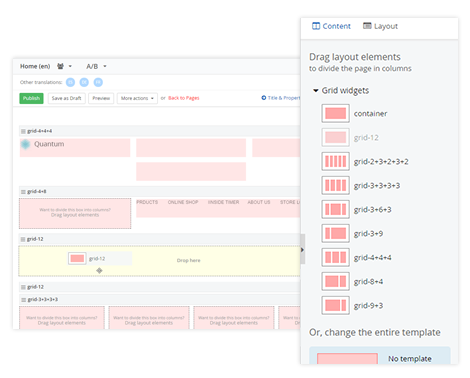The image size is (470, 378).
Task: Click INSIDE TIMER navigation item
Action: (x=223, y=202)
